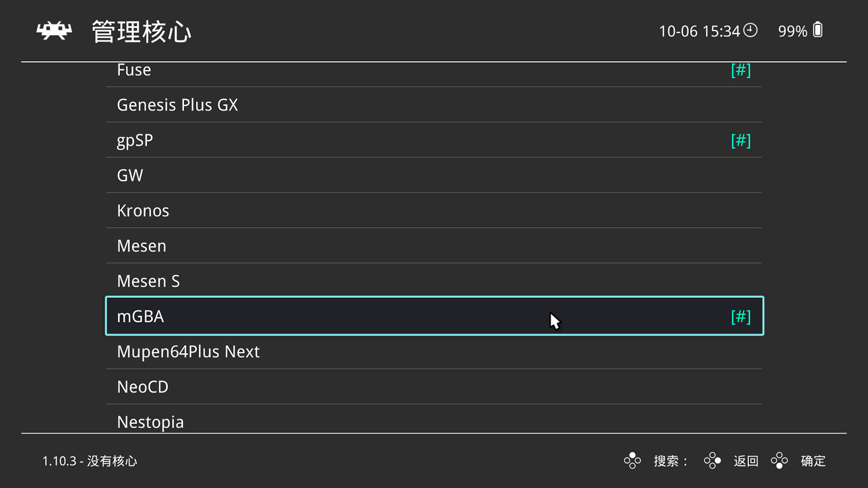The image size is (868, 488).
Task: Select the NeoCD core
Action: tap(142, 387)
